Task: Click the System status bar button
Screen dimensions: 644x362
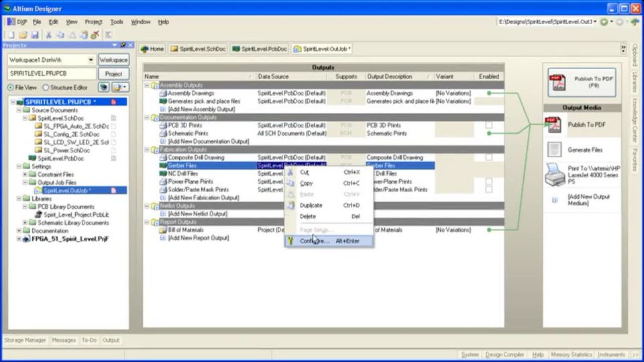Action: (x=470, y=355)
